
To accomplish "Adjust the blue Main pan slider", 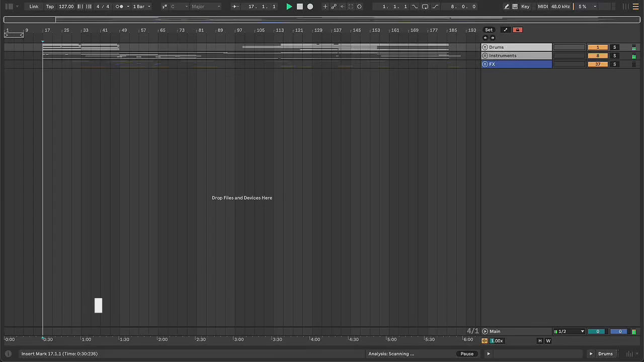I will [620, 331].
